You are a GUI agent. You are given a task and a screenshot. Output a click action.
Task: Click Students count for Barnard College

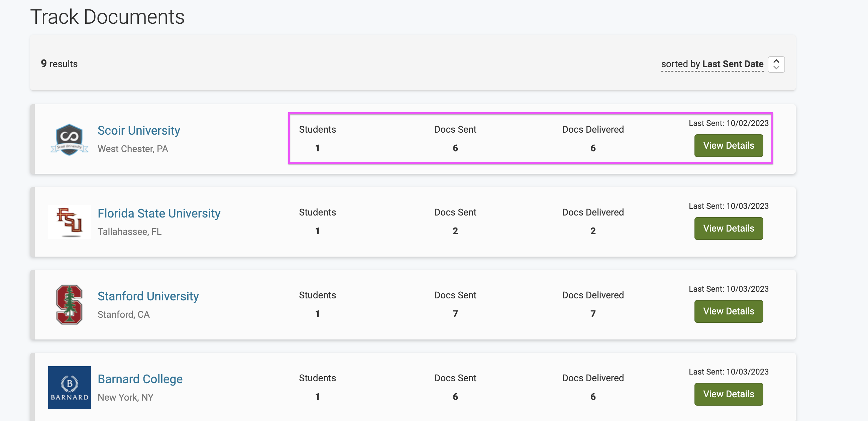click(317, 397)
